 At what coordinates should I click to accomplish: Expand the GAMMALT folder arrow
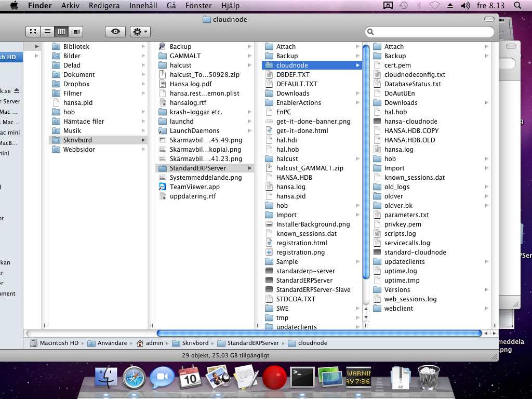[x=250, y=56]
